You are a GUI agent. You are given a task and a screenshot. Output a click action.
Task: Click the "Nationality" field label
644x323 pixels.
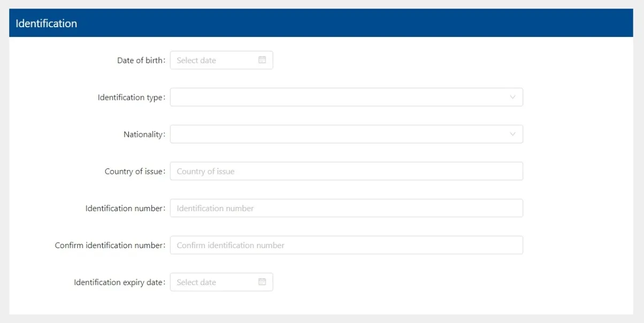(143, 134)
